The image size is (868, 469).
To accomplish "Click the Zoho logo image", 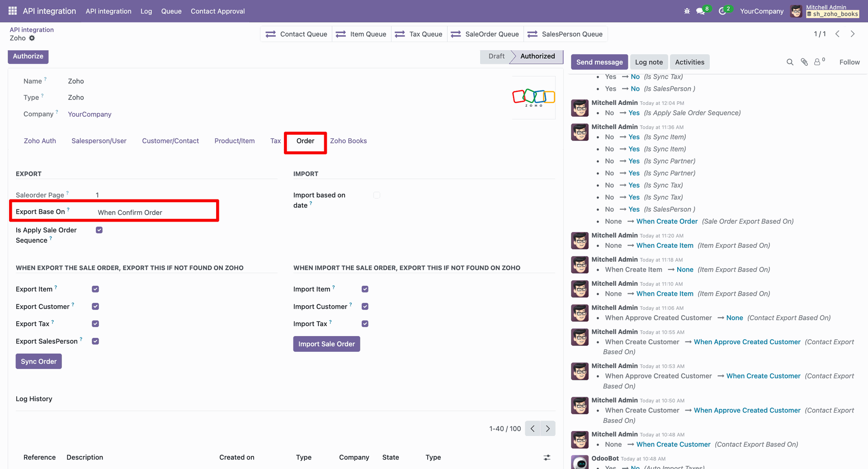I will [533, 97].
